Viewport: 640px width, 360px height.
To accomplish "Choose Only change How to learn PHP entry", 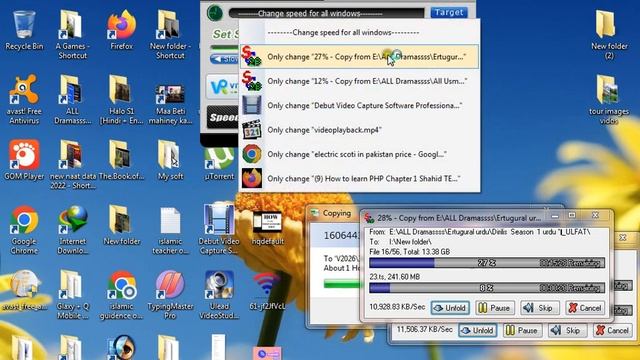I will click(360, 178).
